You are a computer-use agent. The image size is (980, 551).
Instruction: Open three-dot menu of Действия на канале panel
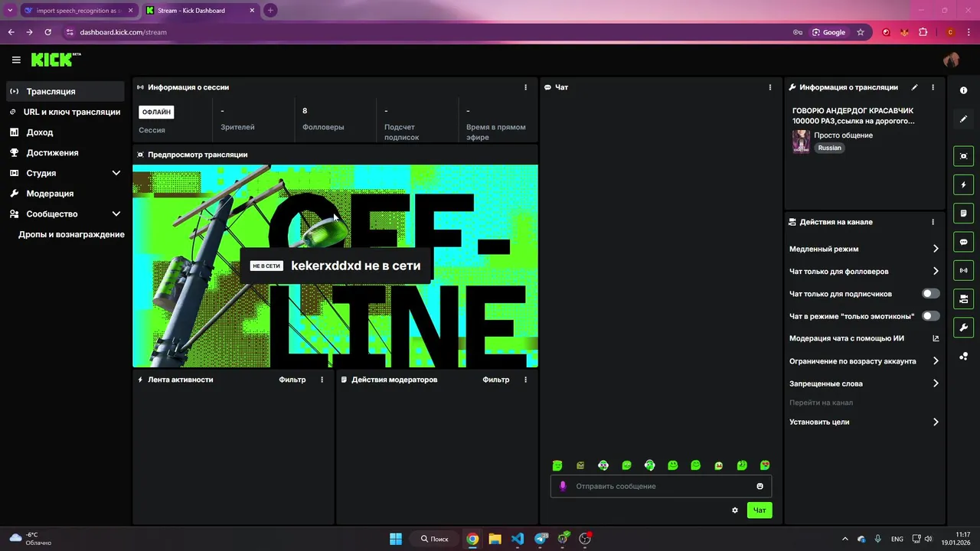[x=933, y=222]
